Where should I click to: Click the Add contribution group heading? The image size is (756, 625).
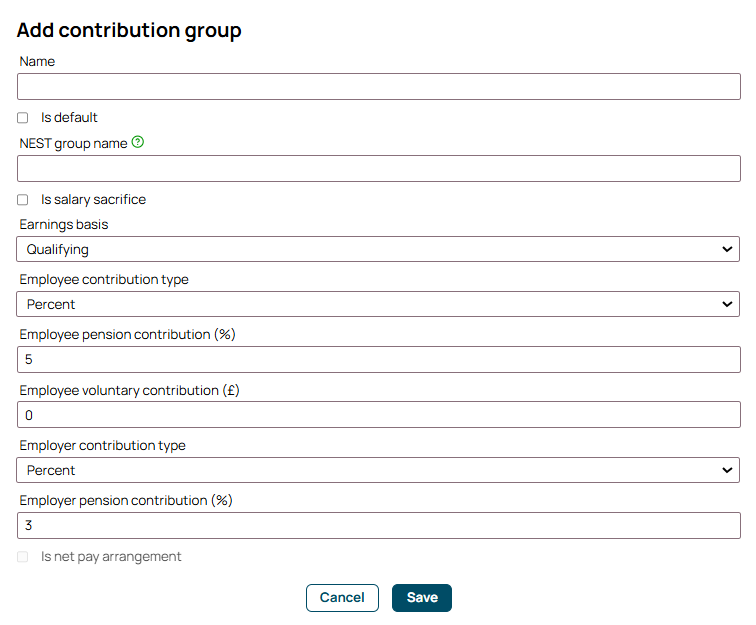(129, 30)
